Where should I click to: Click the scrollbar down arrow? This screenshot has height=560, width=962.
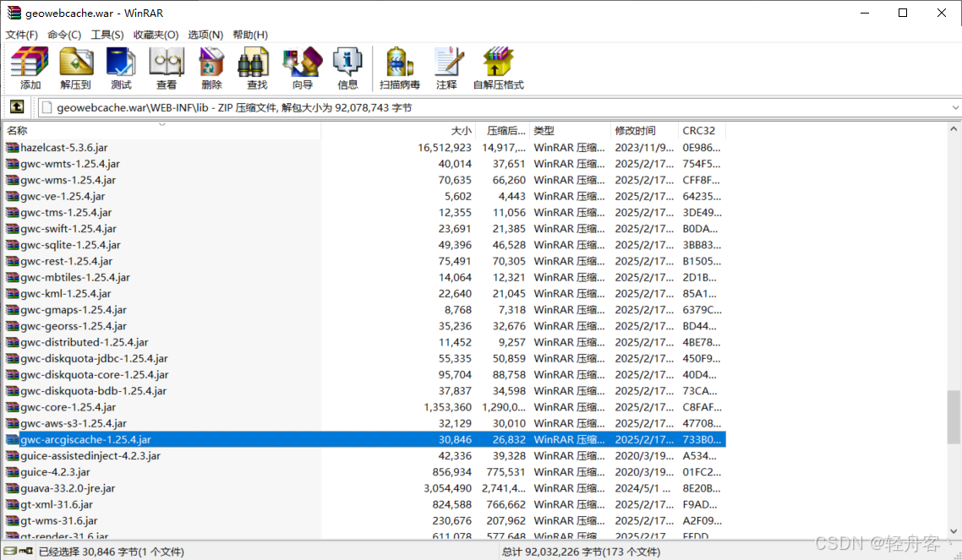pyautogui.click(x=954, y=531)
